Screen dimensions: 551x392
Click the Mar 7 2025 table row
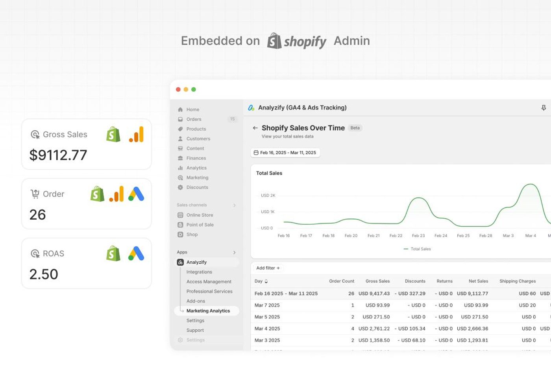401,305
